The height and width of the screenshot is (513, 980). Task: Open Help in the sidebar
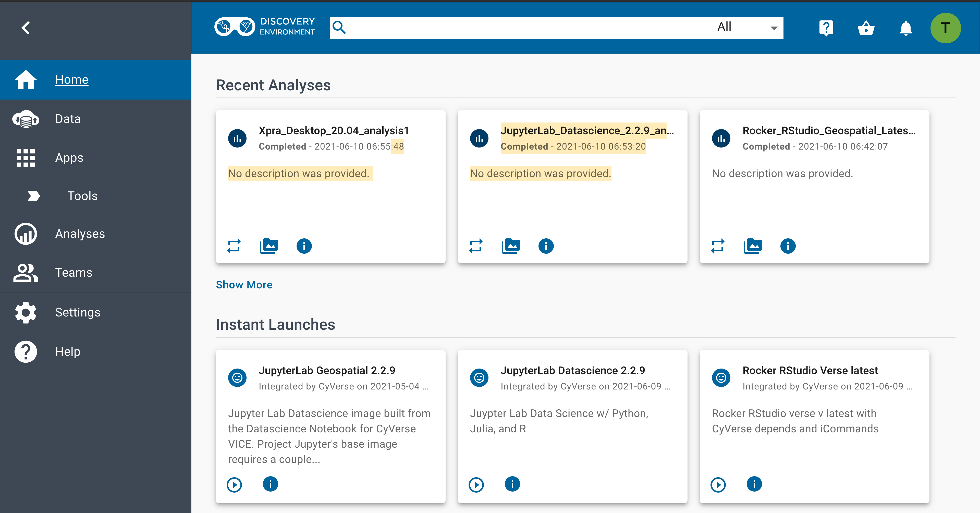point(68,351)
